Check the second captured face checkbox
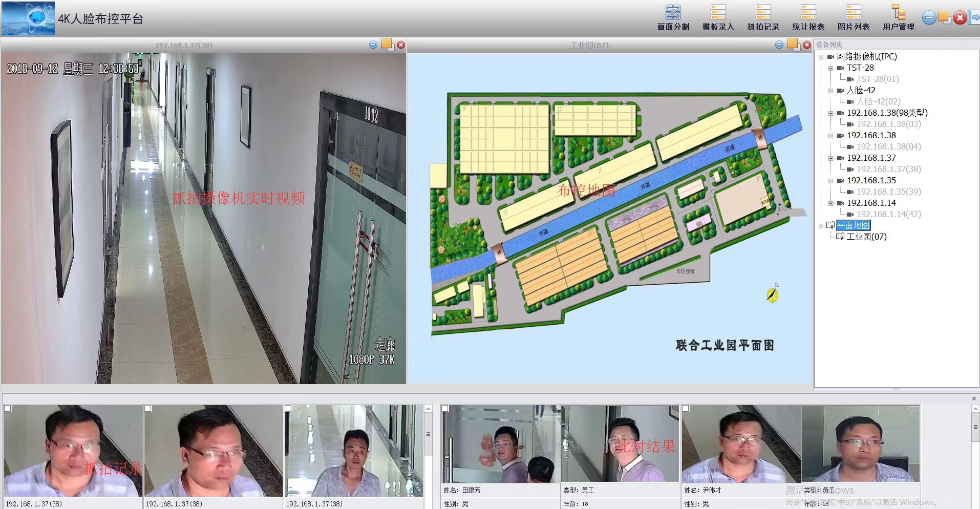 [x=148, y=409]
